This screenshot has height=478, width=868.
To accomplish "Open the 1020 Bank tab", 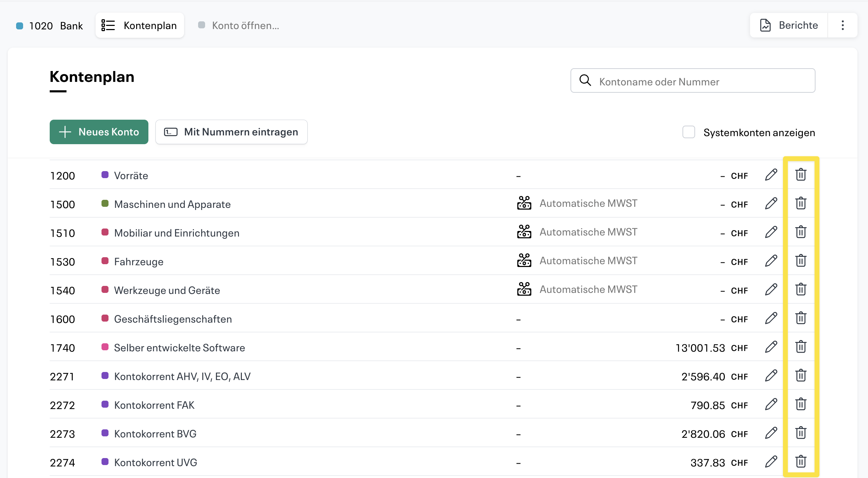I will pyautogui.click(x=49, y=26).
